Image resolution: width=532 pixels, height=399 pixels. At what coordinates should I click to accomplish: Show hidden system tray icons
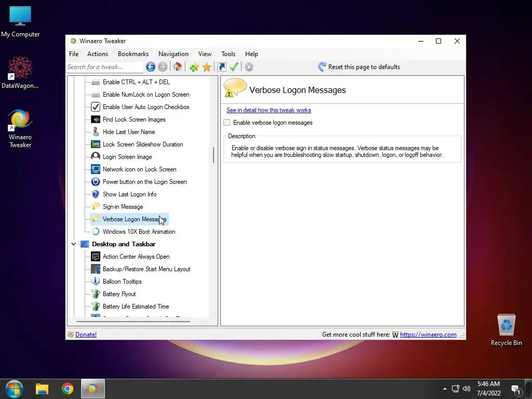coord(445,389)
